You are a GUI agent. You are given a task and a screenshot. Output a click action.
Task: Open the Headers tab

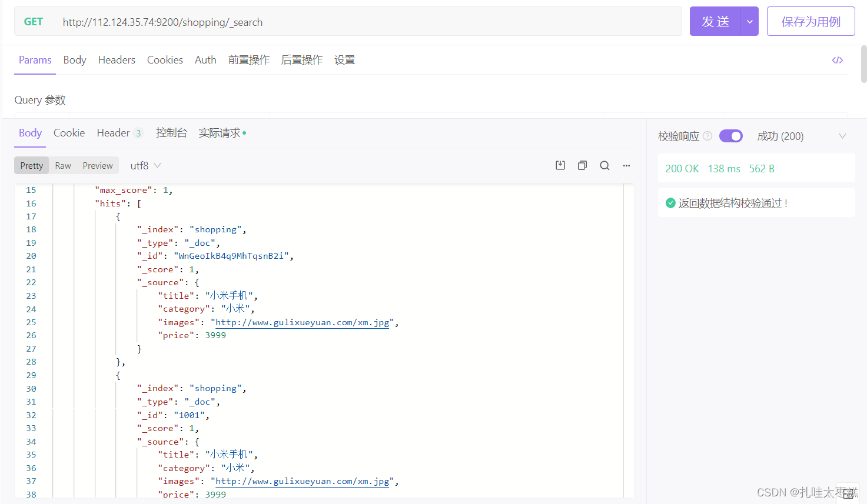(117, 60)
